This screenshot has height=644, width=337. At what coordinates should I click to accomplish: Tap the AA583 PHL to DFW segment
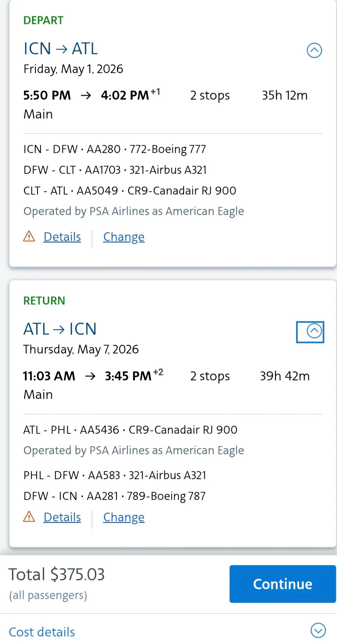tap(115, 475)
